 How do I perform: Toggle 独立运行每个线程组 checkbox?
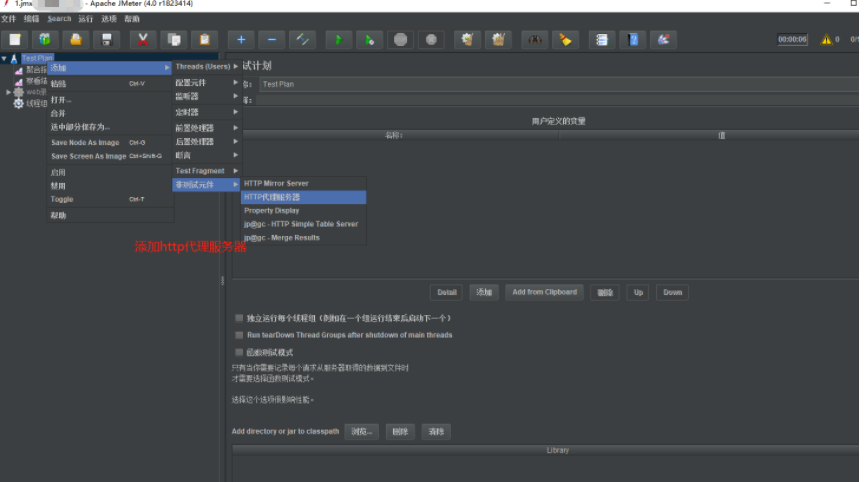[239, 318]
